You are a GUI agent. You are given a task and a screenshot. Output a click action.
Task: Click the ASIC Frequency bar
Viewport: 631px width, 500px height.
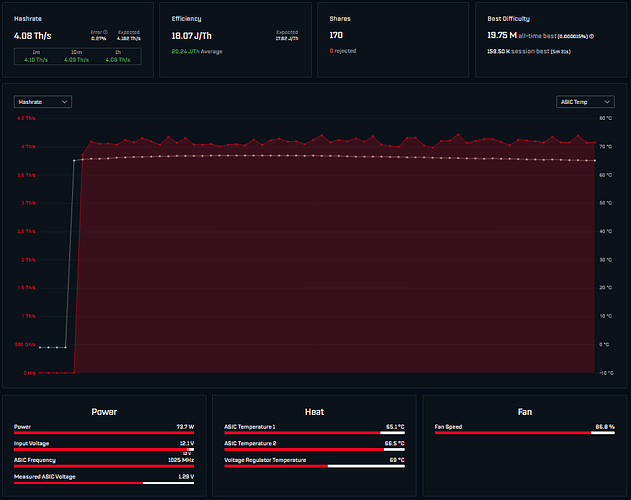pos(104,466)
